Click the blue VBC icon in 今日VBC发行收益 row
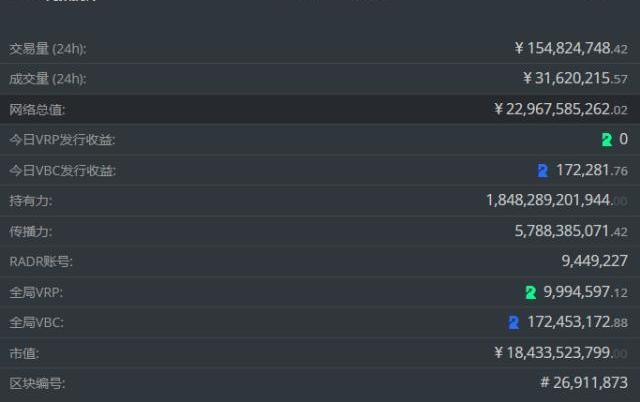This screenshot has width=640, height=402. pyautogui.click(x=542, y=171)
